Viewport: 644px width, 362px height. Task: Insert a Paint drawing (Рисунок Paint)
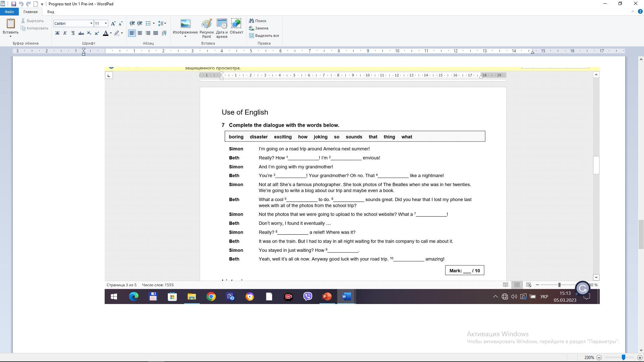[x=207, y=28]
